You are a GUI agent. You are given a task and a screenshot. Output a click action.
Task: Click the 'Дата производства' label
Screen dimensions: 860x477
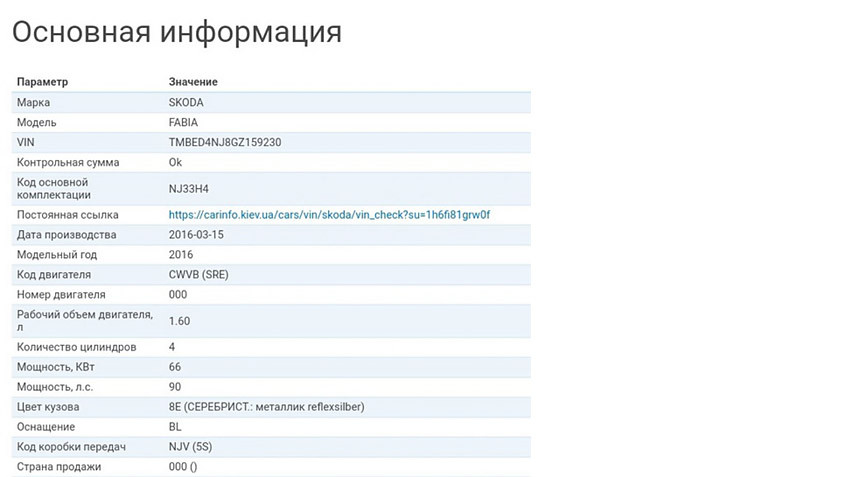pyautogui.click(x=66, y=235)
